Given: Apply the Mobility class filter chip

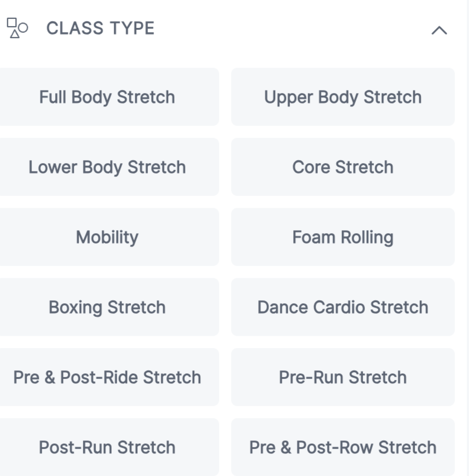Looking at the screenshot, I should tap(107, 237).
